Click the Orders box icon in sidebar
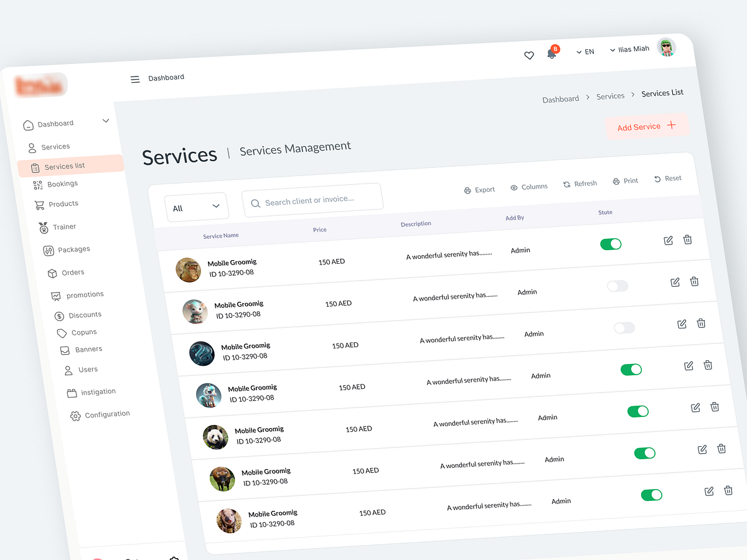747x560 pixels. (52, 274)
